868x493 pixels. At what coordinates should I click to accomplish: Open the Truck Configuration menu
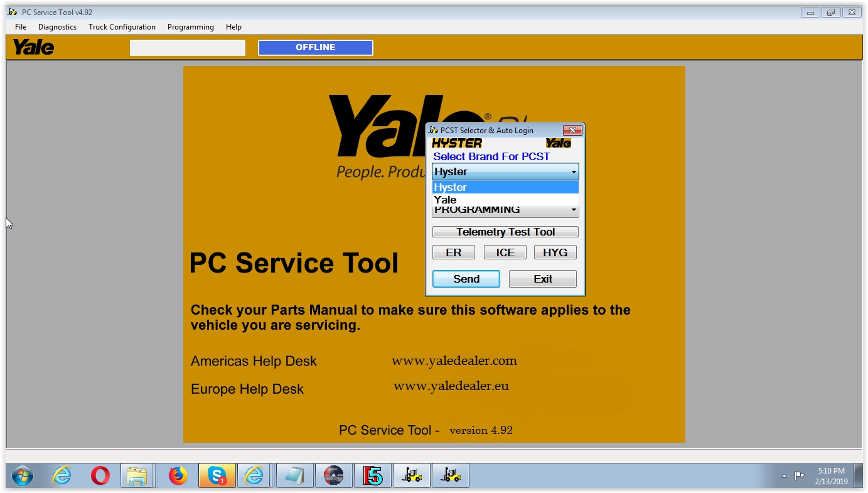click(122, 27)
